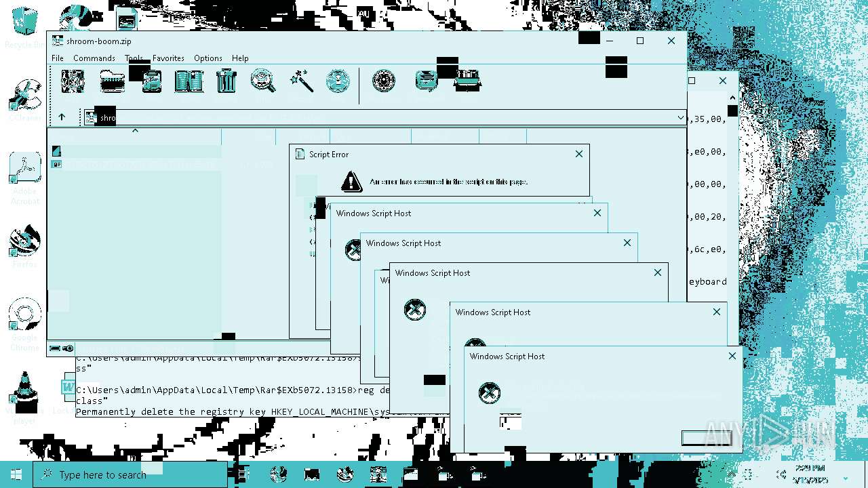Click the 'Permanently delete the registry key' console line
The image size is (868, 488).
click(261, 411)
